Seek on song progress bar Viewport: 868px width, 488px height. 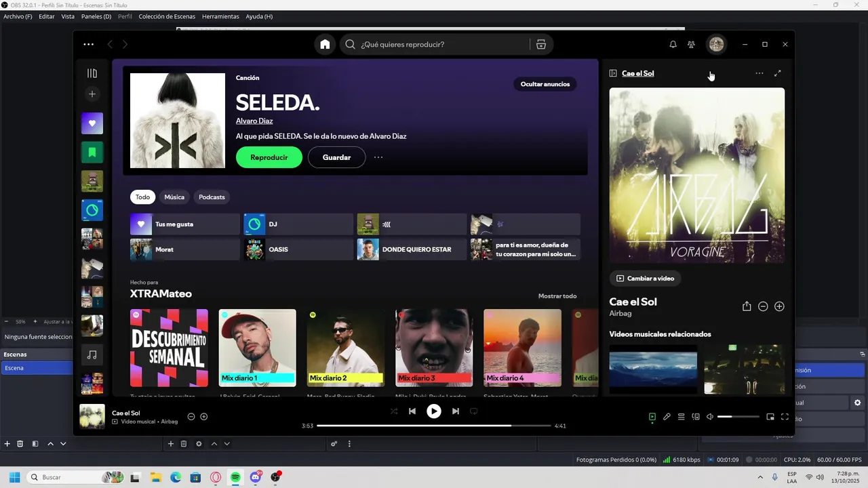pyautogui.click(x=434, y=426)
